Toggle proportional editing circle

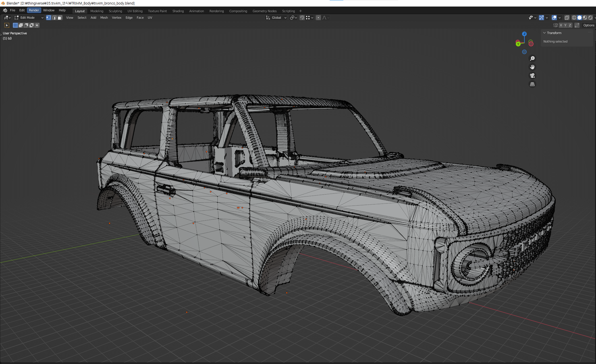tap(318, 18)
